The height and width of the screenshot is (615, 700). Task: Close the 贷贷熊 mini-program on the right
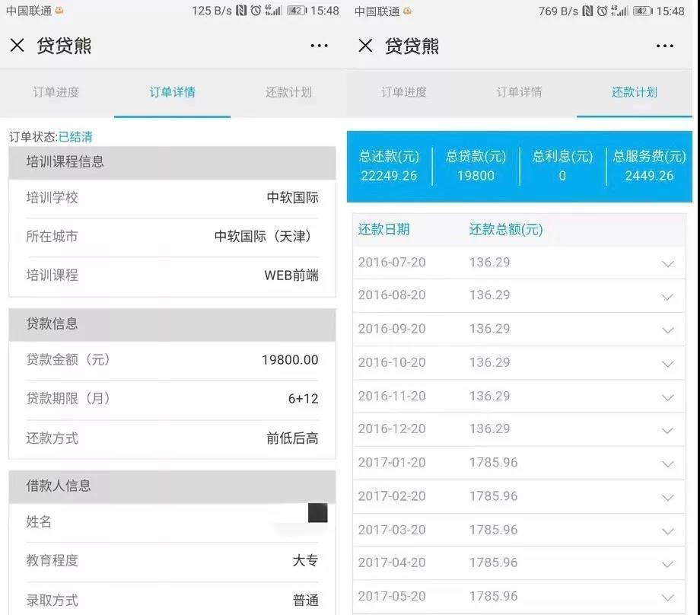pos(364,46)
